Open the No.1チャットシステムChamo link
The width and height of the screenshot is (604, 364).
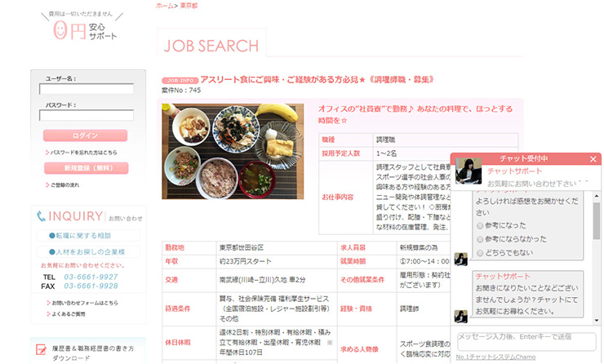[x=495, y=357]
